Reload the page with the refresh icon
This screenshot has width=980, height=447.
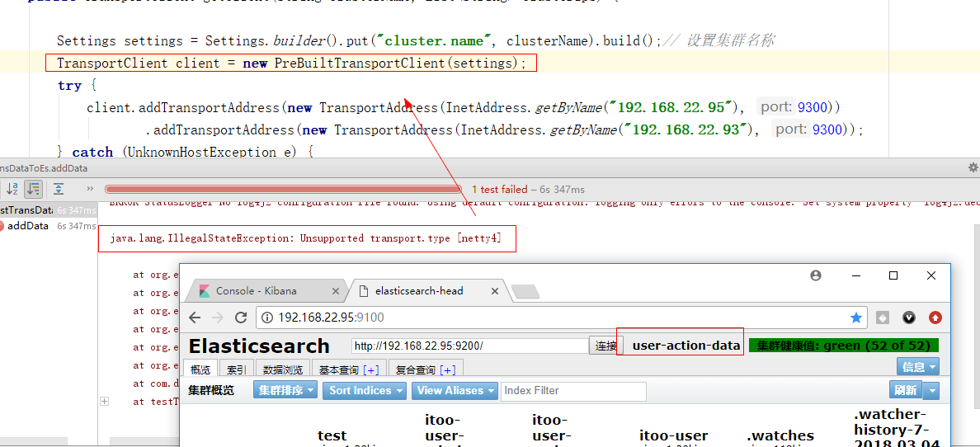coord(241,318)
